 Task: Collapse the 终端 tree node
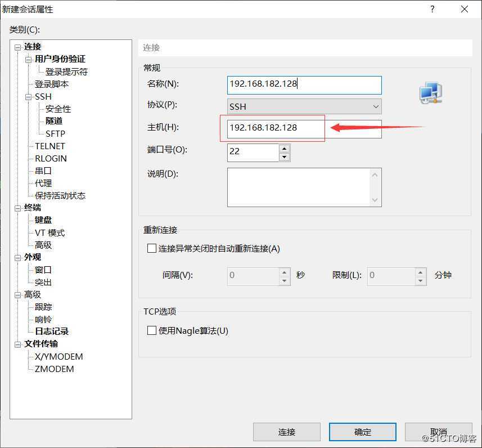coord(18,208)
